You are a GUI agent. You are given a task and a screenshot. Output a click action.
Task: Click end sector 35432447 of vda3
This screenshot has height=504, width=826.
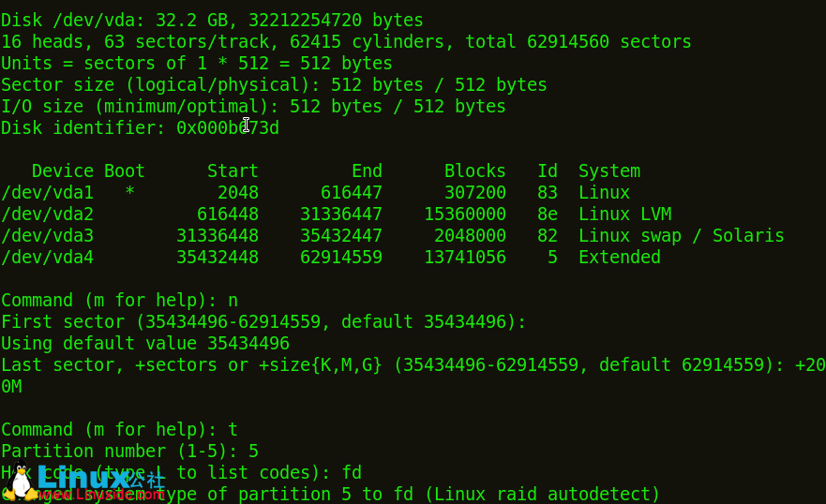[341, 236]
